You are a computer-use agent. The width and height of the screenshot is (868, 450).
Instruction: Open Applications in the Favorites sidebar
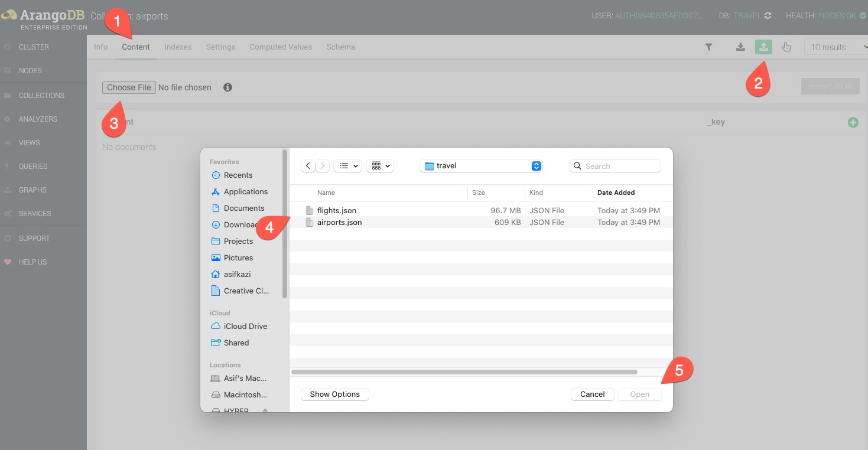point(245,191)
